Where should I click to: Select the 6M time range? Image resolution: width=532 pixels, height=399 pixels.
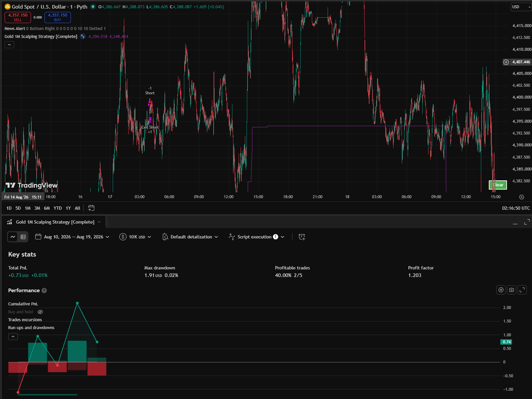click(x=47, y=208)
